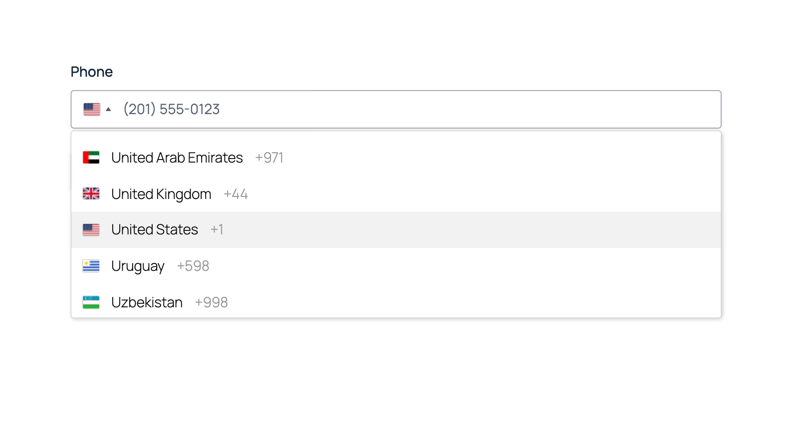Focus the phone number input field

418,109
